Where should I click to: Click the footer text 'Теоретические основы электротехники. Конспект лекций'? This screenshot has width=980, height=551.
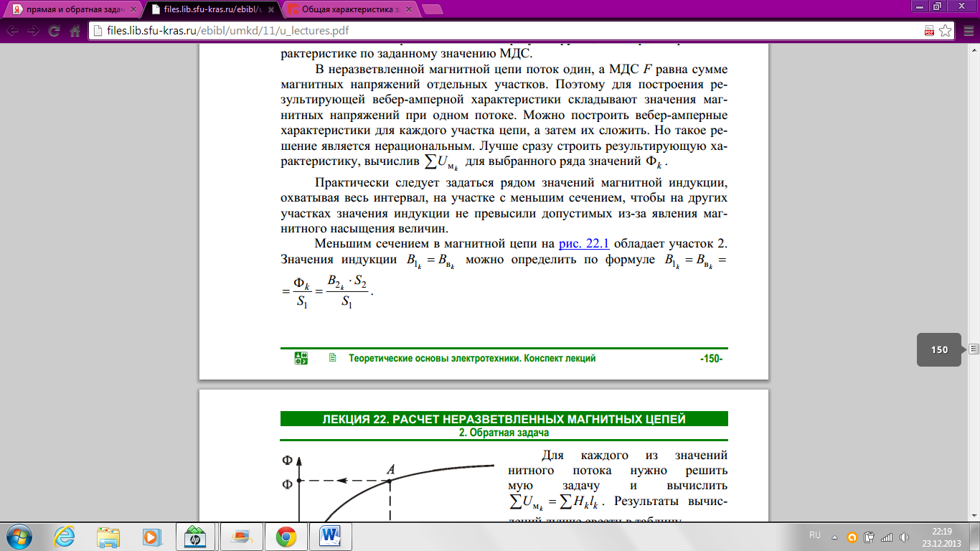[472, 358]
